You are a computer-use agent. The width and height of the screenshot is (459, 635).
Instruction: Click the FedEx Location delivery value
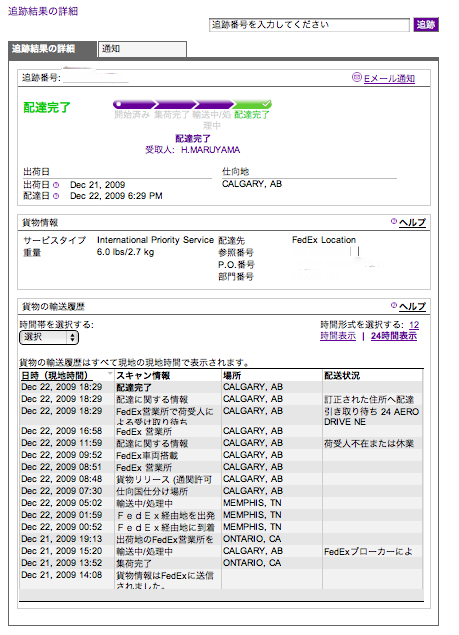tap(324, 240)
